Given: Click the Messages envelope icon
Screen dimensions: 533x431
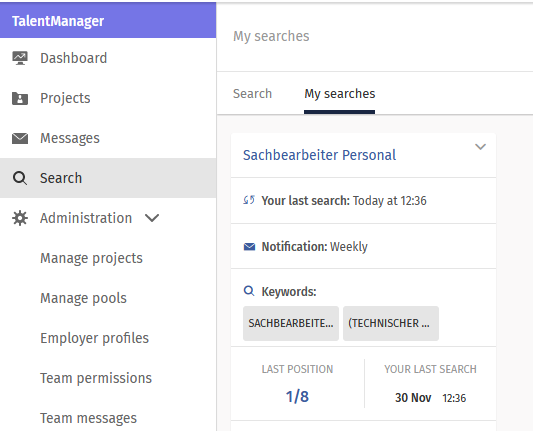Looking at the screenshot, I should pyautogui.click(x=20, y=138).
